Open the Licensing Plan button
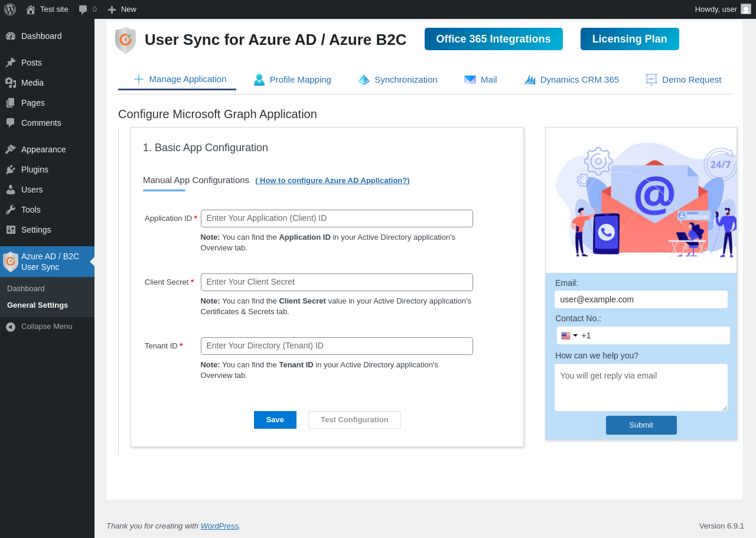 630,39
